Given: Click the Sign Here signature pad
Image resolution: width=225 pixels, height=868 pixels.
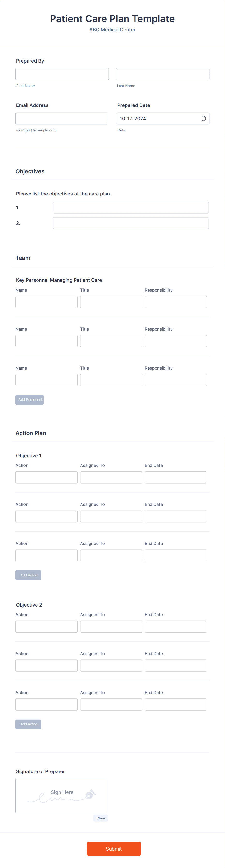Looking at the screenshot, I should click(62, 796).
